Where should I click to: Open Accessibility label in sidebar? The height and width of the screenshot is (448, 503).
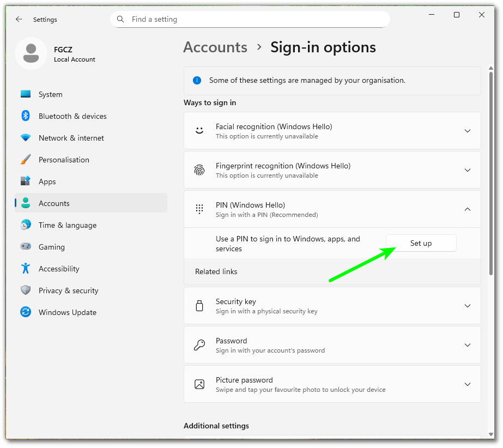[x=59, y=269]
